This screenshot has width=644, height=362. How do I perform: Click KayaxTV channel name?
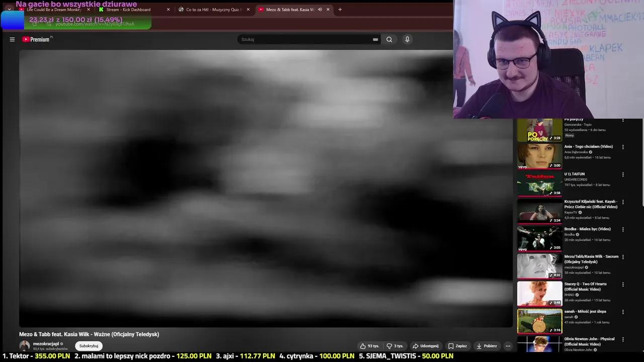pos(571,212)
